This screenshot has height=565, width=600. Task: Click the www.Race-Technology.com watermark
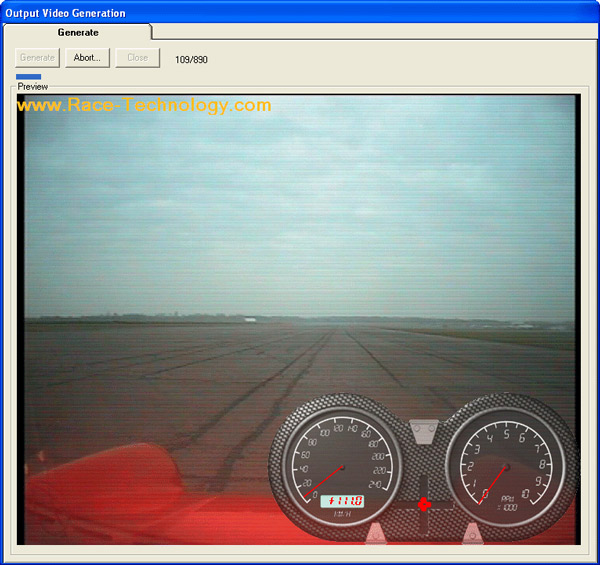pos(144,105)
